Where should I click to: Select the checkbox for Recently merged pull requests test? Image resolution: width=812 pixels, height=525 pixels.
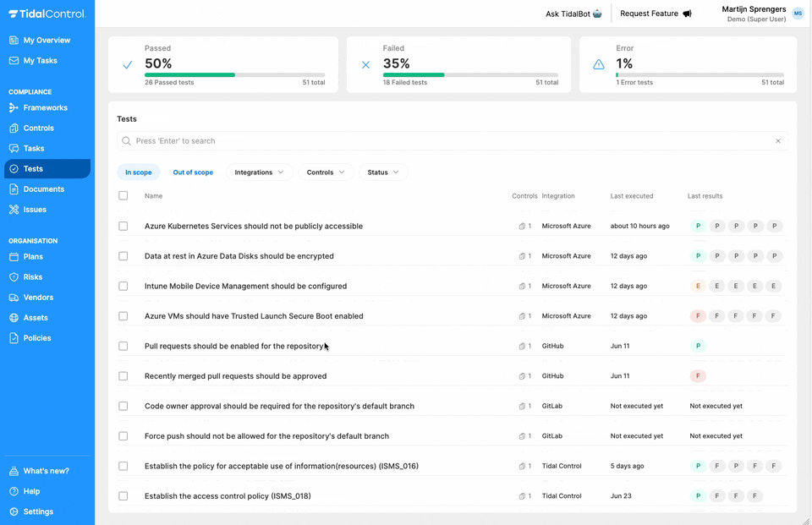[x=123, y=375]
